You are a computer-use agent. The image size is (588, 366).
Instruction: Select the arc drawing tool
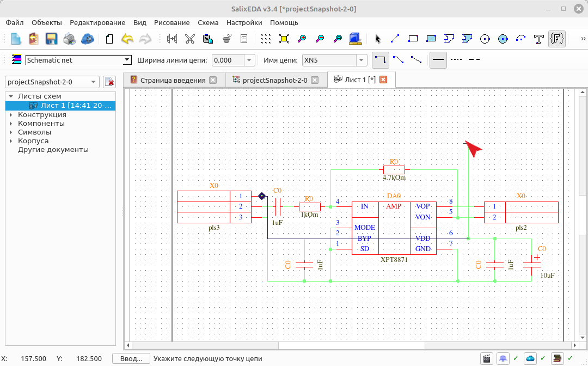pyautogui.click(x=521, y=39)
